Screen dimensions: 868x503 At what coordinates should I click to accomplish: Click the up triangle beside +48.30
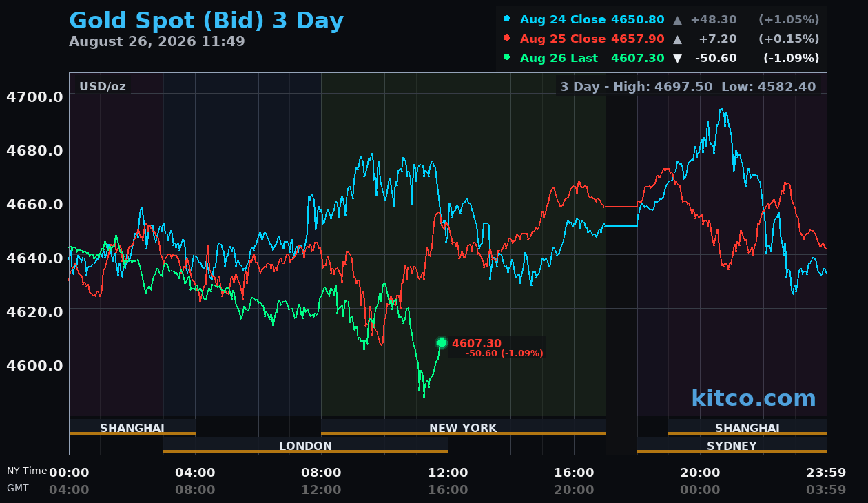click(677, 20)
